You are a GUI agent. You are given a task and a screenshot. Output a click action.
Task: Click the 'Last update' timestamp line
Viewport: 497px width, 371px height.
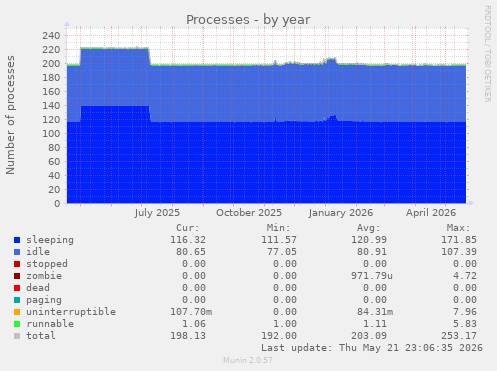372,348
